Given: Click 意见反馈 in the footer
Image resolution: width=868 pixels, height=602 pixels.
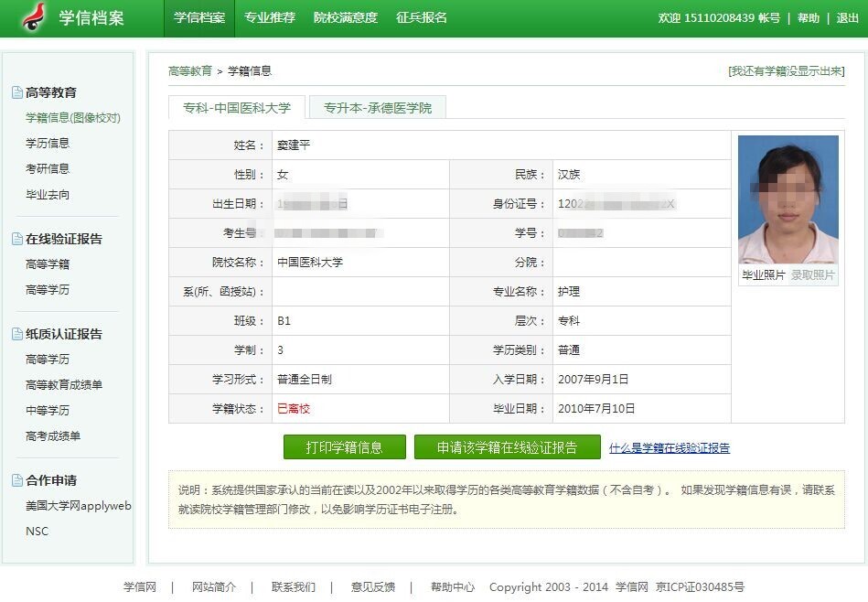Looking at the screenshot, I should (x=375, y=589).
